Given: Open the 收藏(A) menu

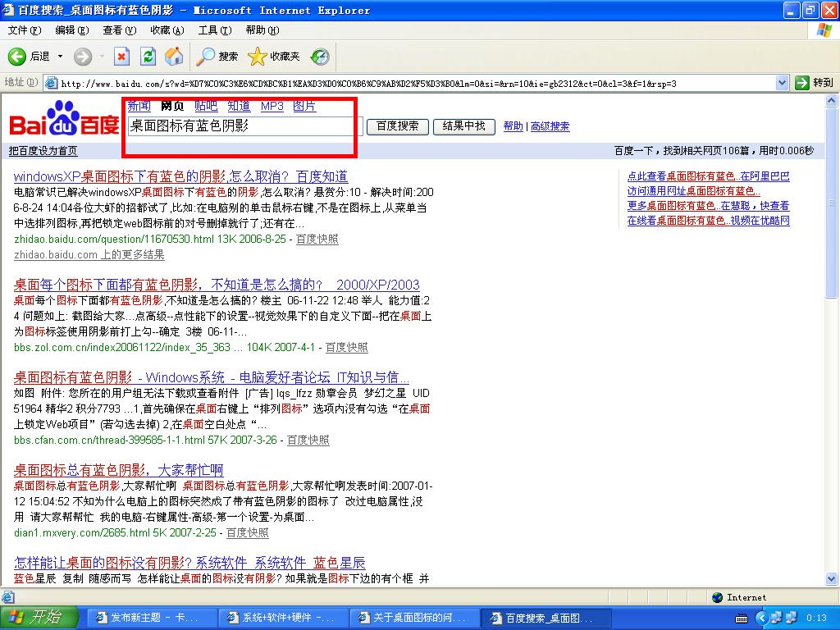Looking at the screenshot, I should click(x=167, y=30).
